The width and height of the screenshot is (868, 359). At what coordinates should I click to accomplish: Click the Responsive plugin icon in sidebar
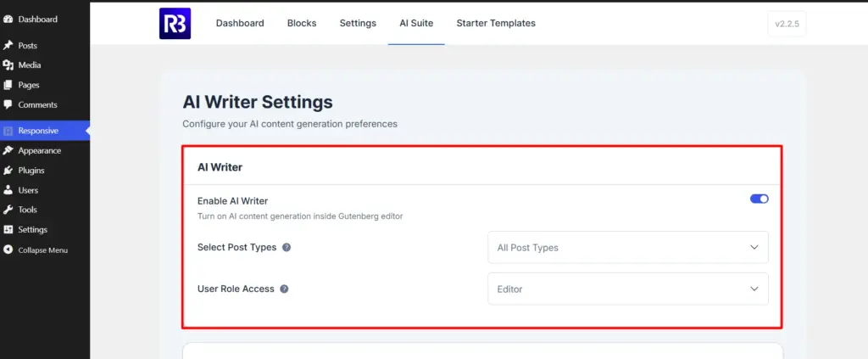pyautogui.click(x=8, y=131)
